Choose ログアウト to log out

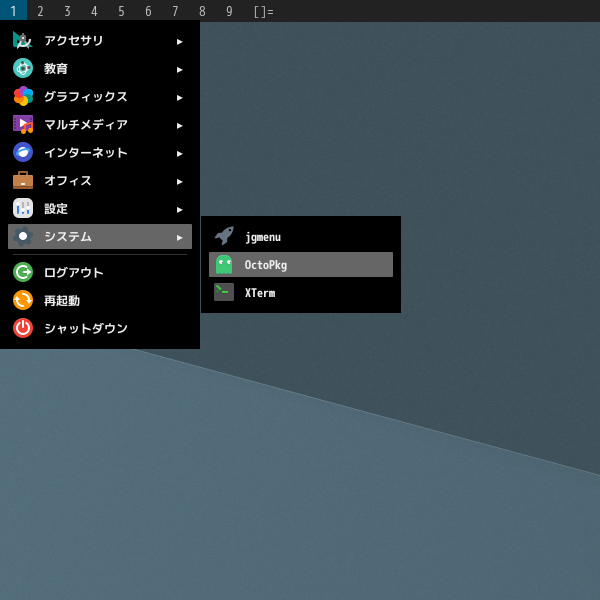pos(100,272)
